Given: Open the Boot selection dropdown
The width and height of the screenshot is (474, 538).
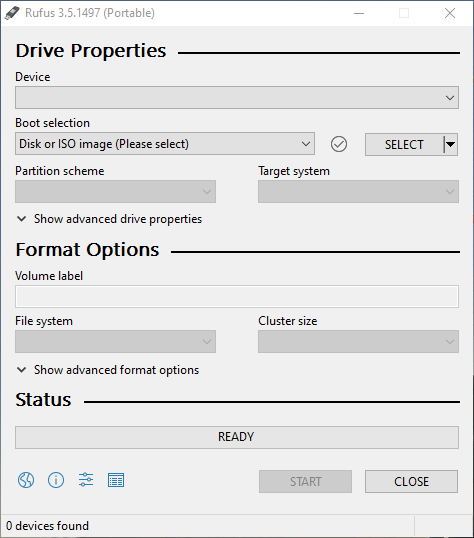Looking at the screenshot, I should 165,144.
